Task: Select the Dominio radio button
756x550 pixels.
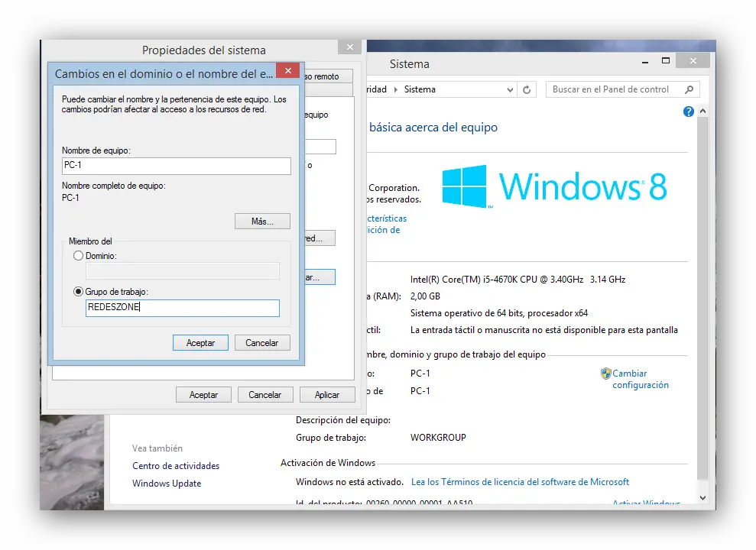Action: (x=78, y=256)
